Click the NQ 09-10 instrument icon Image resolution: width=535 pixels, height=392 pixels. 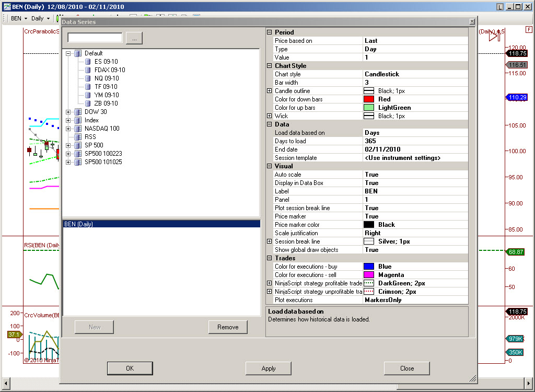click(88, 78)
